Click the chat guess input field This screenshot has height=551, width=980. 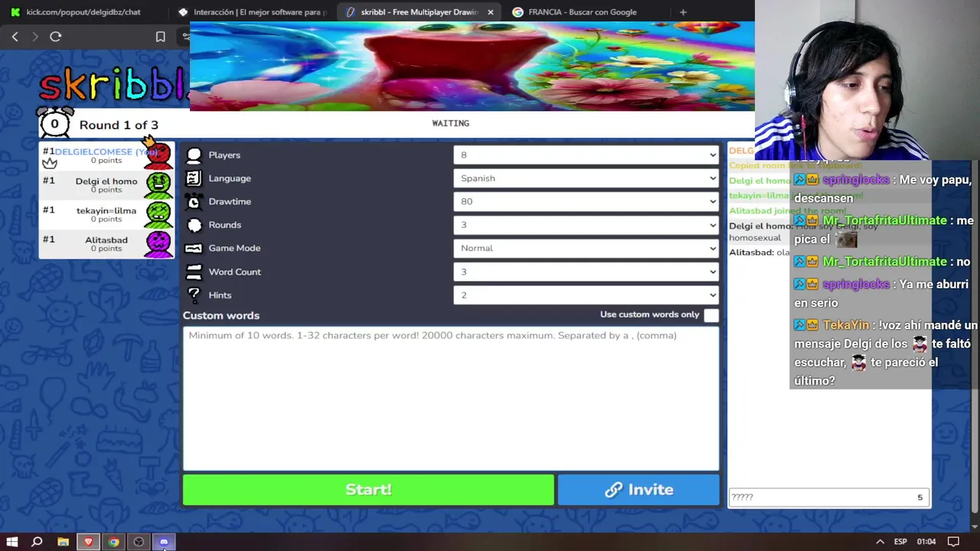[x=828, y=497]
